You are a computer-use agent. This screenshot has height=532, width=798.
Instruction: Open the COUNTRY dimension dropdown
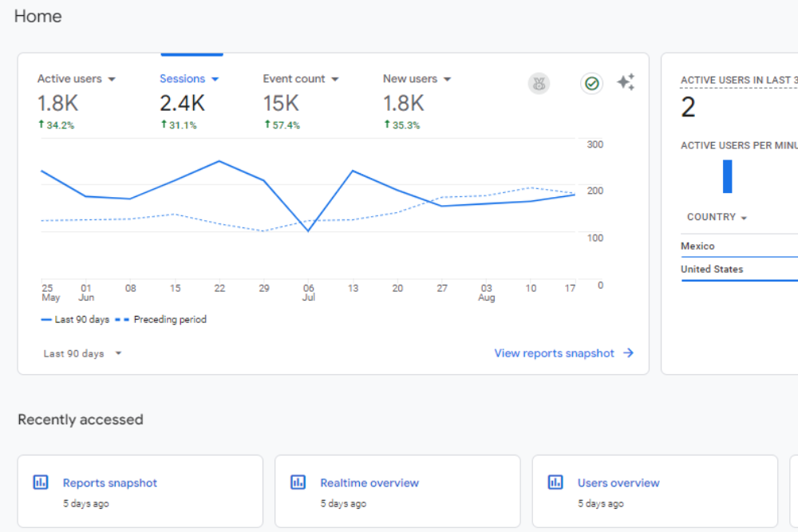[717, 217]
